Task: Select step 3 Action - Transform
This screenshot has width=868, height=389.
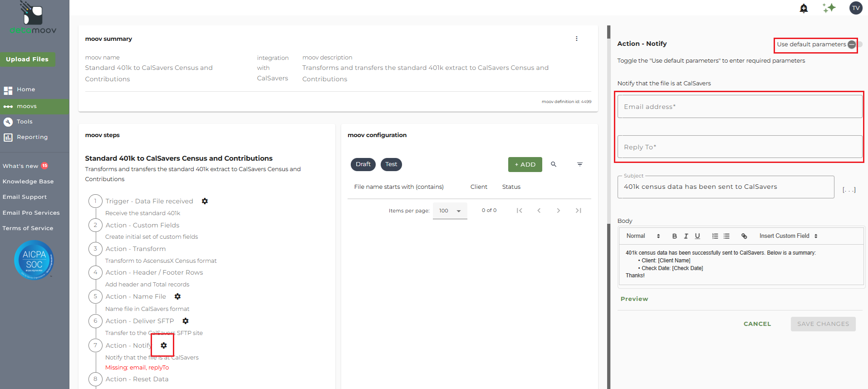Action: (136, 249)
